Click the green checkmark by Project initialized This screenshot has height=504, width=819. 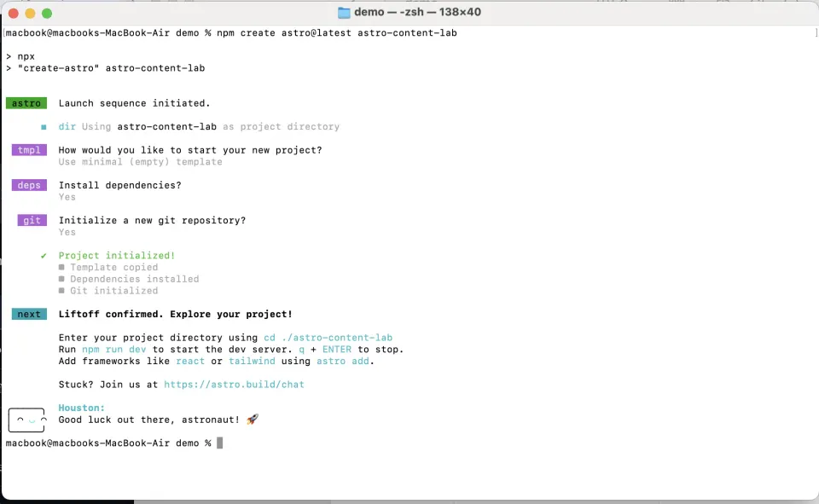tap(44, 256)
